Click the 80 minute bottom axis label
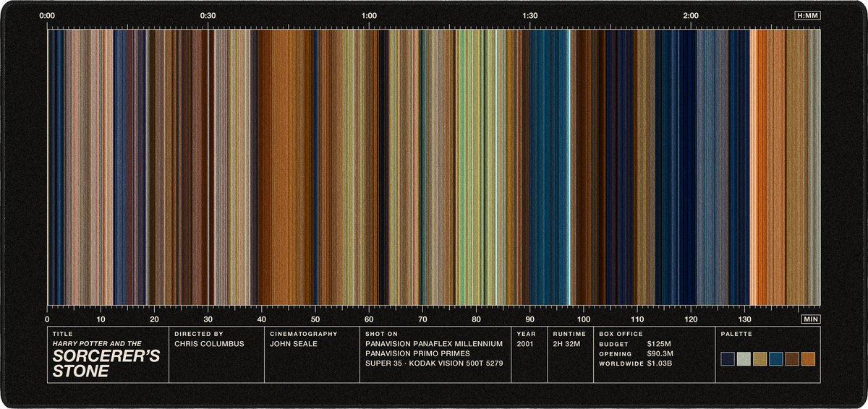Screen dimensions: 868x409 [476, 319]
